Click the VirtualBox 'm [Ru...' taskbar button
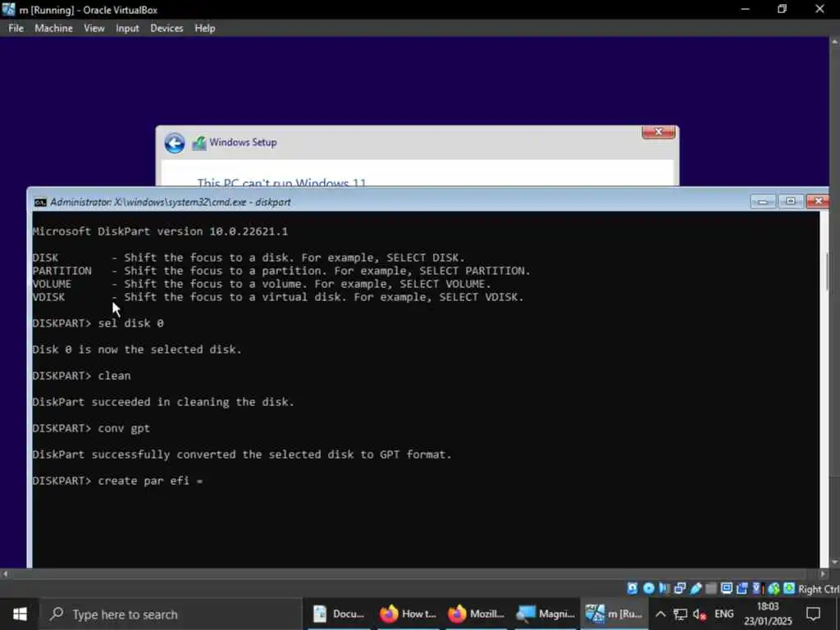Image resolution: width=840 pixels, height=630 pixels. (614, 614)
